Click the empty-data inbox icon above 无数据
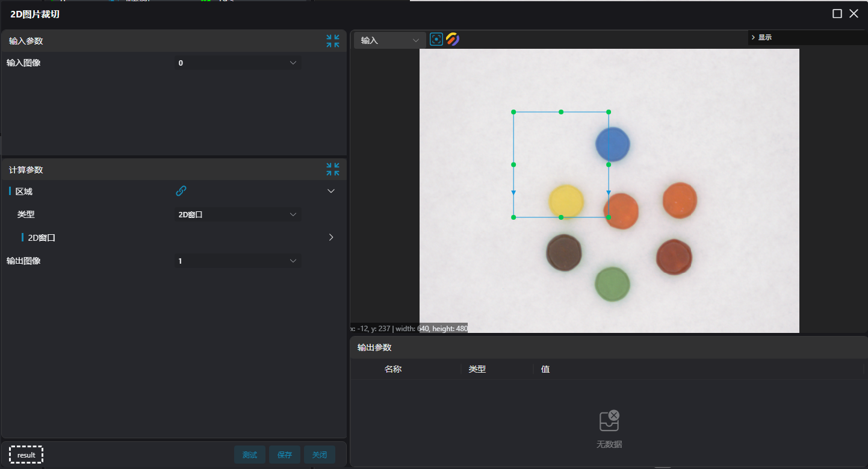This screenshot has width=868, height=469. [609, 421]
